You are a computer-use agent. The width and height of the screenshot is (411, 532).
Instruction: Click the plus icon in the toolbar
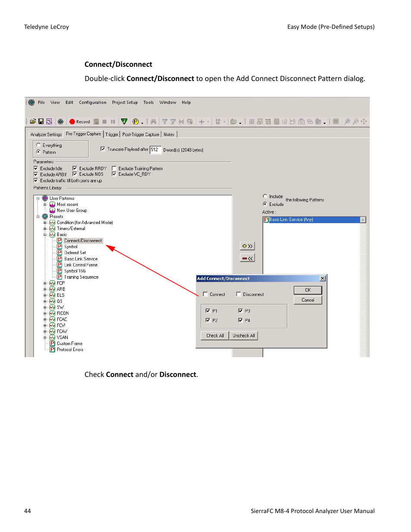tap(201, 121)
